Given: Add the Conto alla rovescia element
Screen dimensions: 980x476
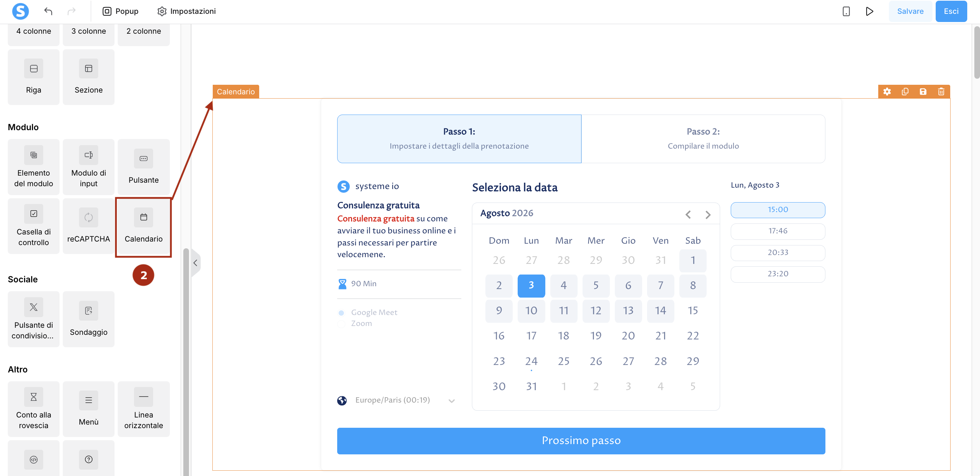Looking at the screenshot, I should [x=33, y=409].
